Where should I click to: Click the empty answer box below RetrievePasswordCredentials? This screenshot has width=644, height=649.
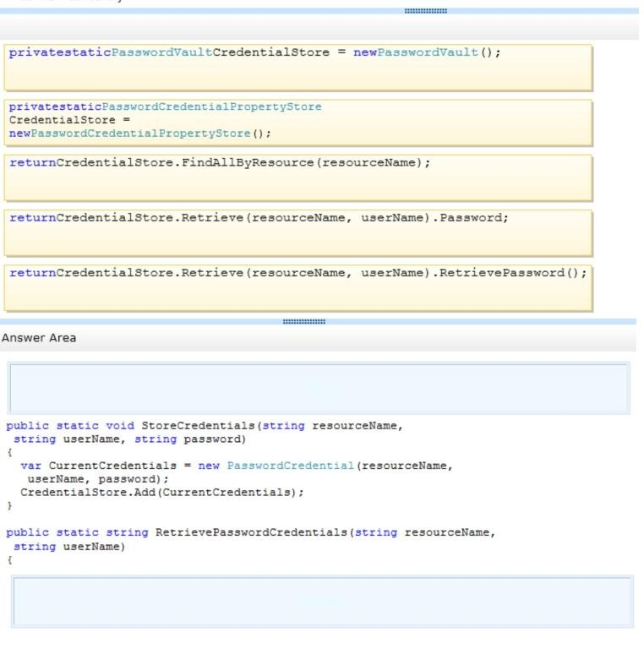coord(322,601)
